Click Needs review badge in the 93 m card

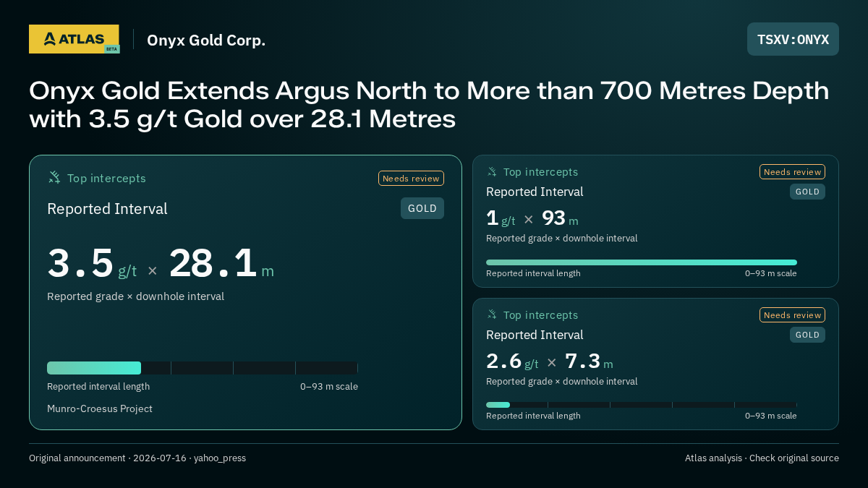[792, 171]
